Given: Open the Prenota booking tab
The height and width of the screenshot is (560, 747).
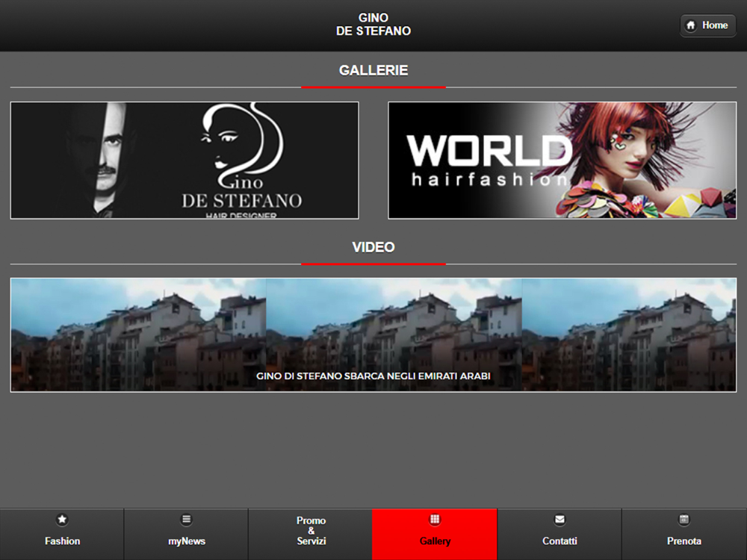Looking at the screenshot, I should (684, 535).
